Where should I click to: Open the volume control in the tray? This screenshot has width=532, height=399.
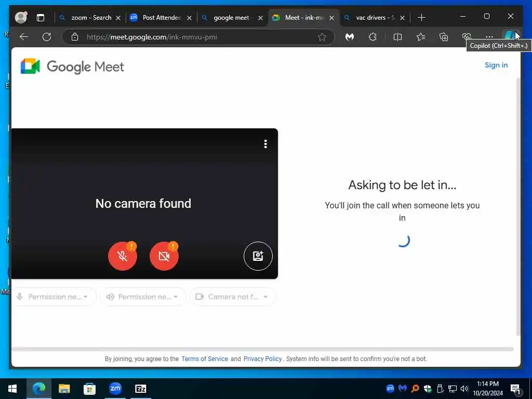[x=464, y=389]
